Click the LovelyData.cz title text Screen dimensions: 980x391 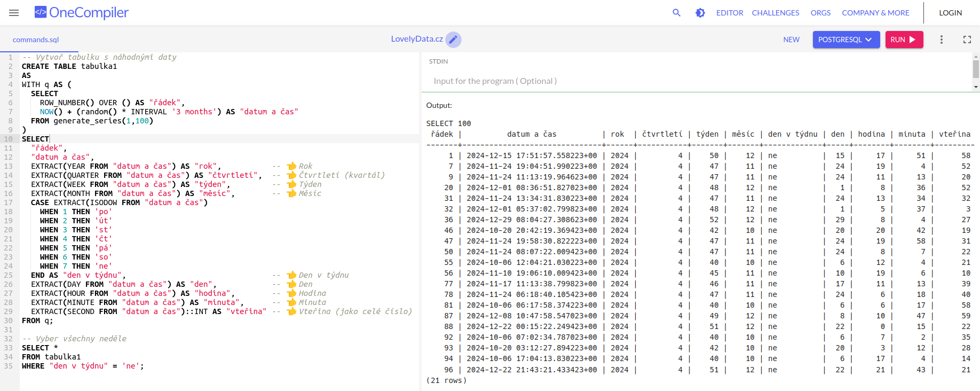click(x=417, y=39)
